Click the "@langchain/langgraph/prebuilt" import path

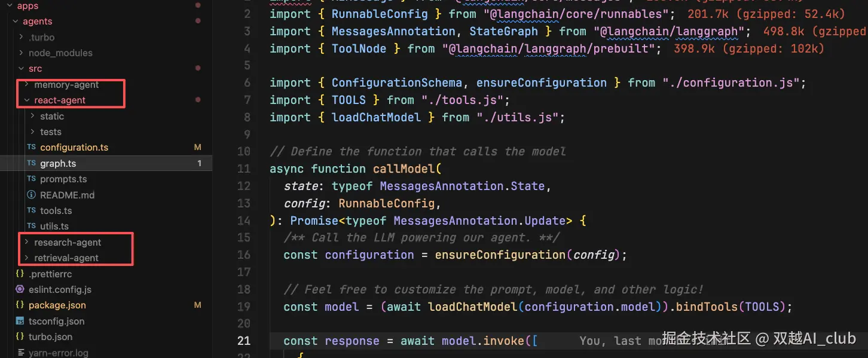click(x=548, y=48)
